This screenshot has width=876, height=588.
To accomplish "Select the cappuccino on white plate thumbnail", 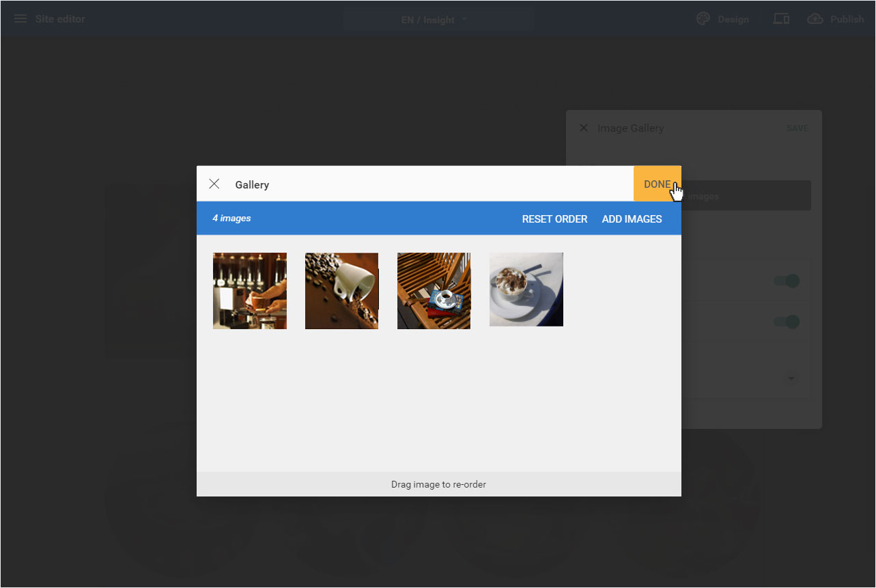I will (526, 290).
